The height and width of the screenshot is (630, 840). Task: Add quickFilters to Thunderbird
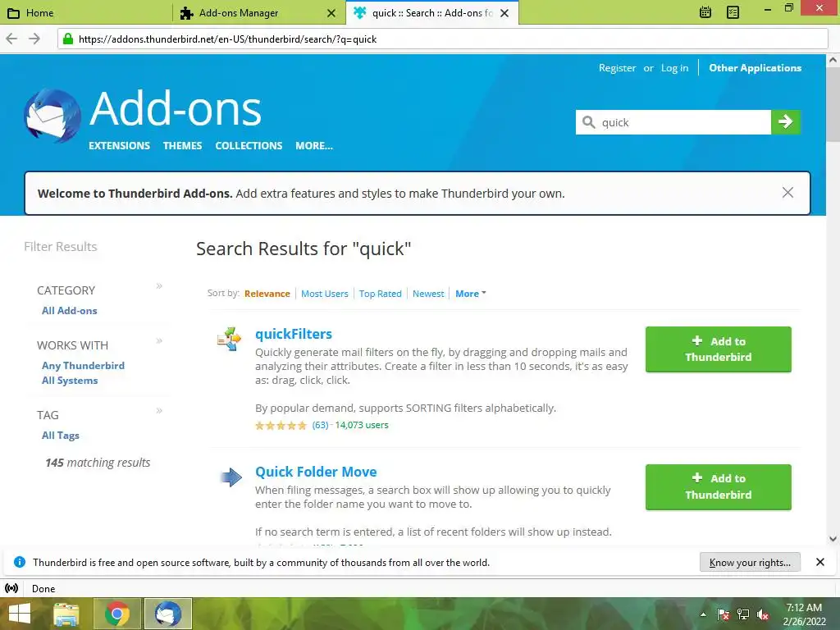719,349
